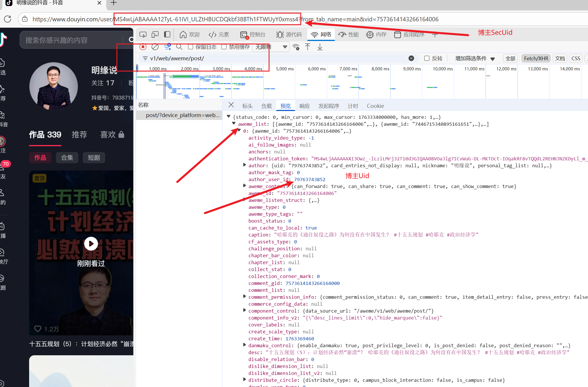Screen dimensions: 588x387
Task: Reload the Douyin page
Action: [x=8, y=19]
